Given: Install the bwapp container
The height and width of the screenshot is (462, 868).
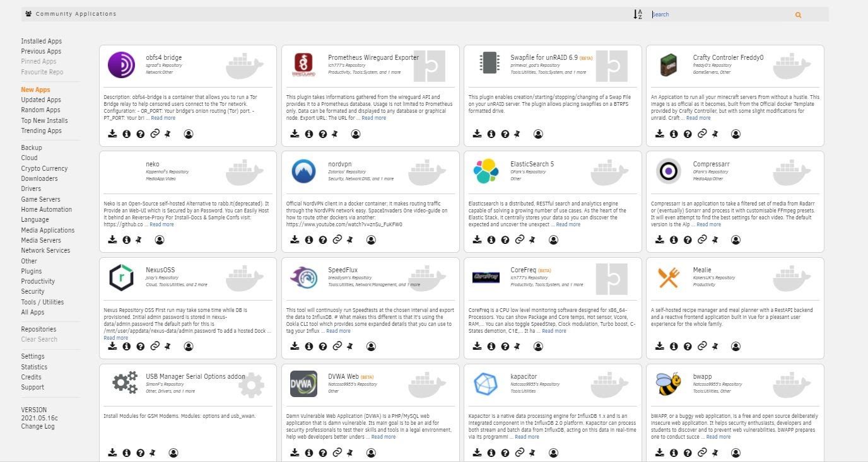Looking at the screenshot, I should [659, 453].
